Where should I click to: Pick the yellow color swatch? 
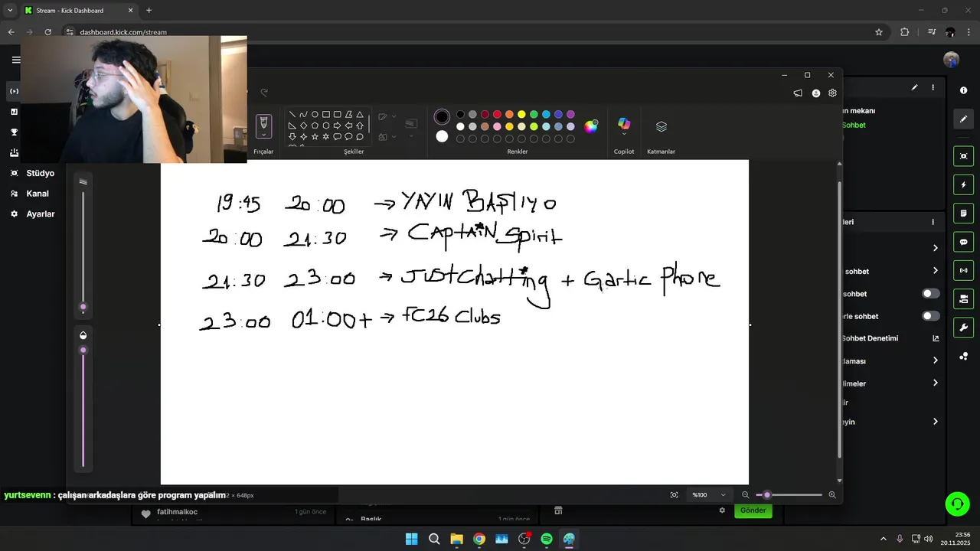coord(521,115)
